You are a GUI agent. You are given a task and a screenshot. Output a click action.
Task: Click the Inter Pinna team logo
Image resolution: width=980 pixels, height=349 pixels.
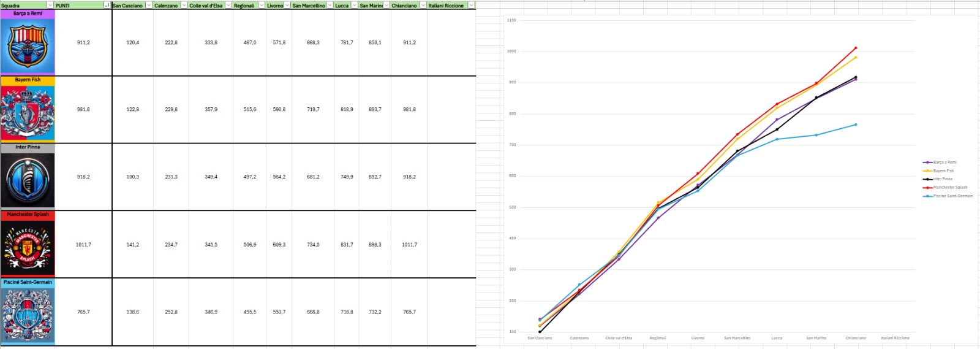(x=28, y=180)
